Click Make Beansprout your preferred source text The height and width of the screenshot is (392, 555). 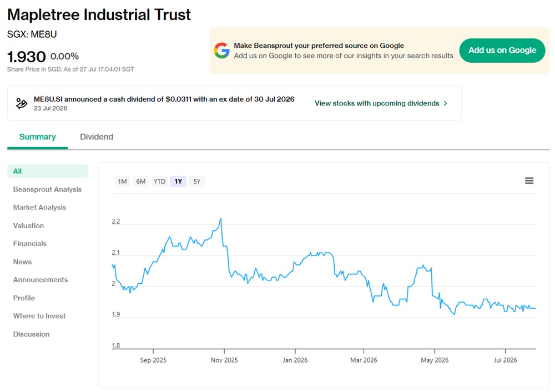pos(319,46)
